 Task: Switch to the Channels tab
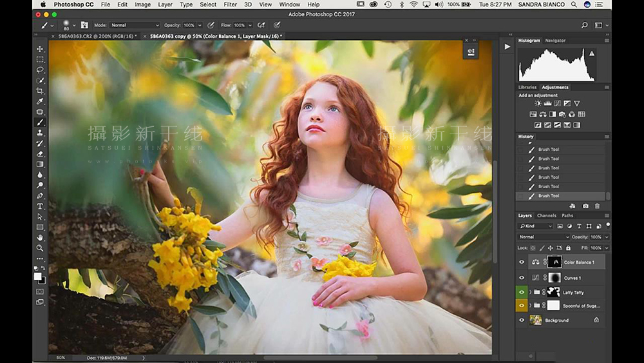pyautogui.click(x=546, y=215)
